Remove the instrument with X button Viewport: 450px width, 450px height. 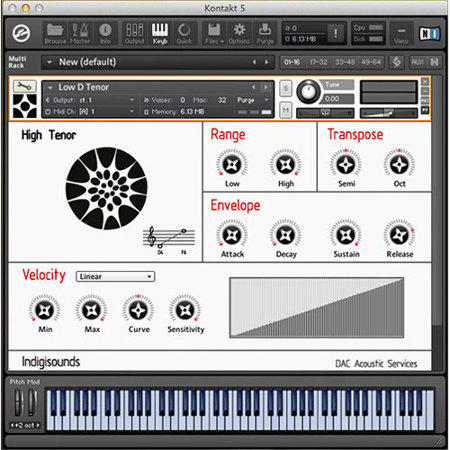pyautogui.click(x=425, y=82)
